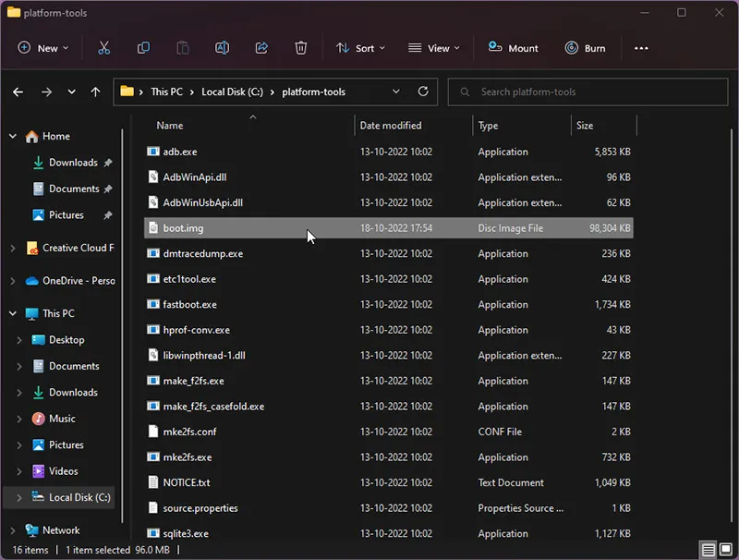Click the Cut scissors icon

(103, 48)
